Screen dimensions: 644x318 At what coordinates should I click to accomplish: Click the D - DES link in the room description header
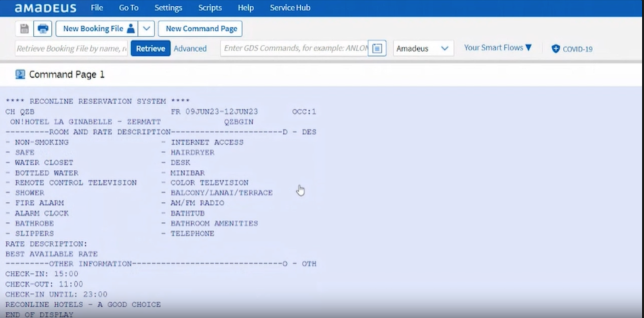pos(299,132)
